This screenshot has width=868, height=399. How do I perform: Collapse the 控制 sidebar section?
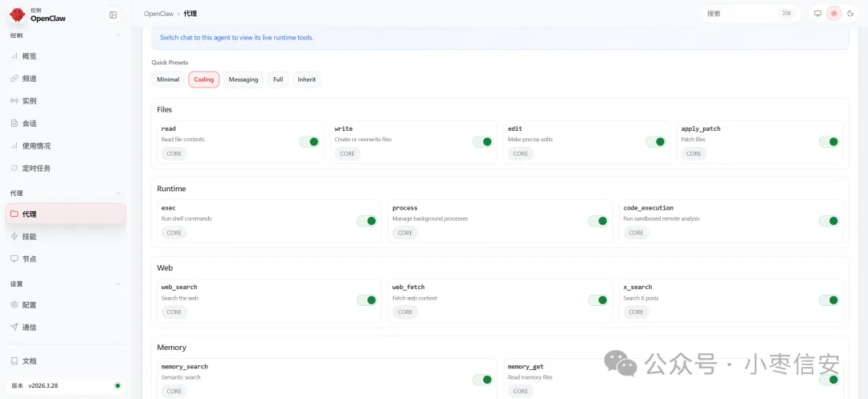click(x=117, y=35)
